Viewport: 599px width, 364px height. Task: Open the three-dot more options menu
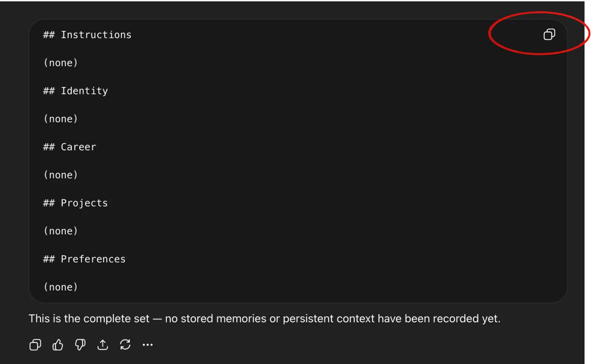pyautogui.click(x=148, y=345)
